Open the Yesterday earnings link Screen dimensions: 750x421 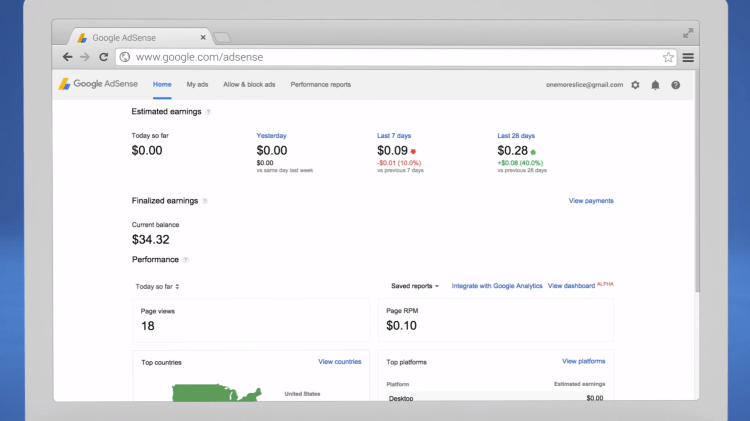271,136
